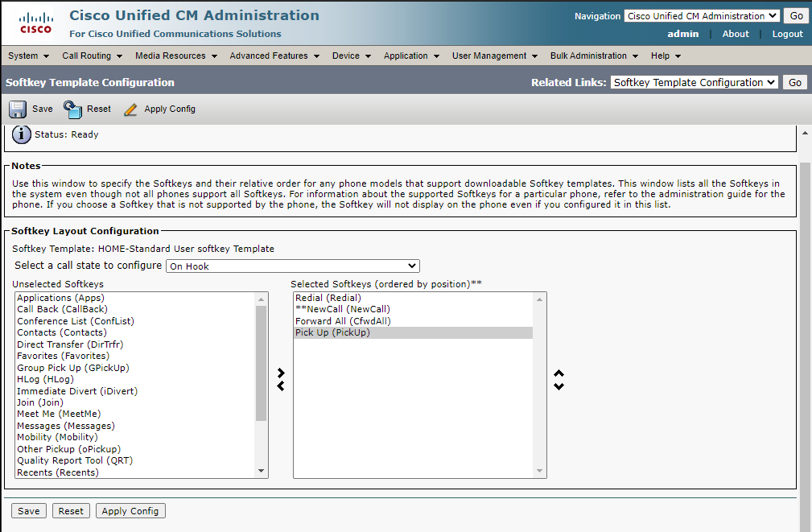Open the Call Routing menu

click(93, 56)
